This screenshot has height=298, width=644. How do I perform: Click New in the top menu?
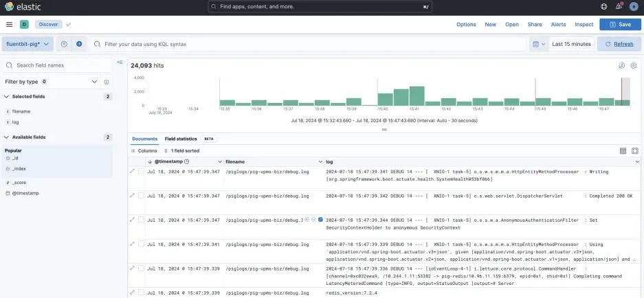tap(491, 25)
